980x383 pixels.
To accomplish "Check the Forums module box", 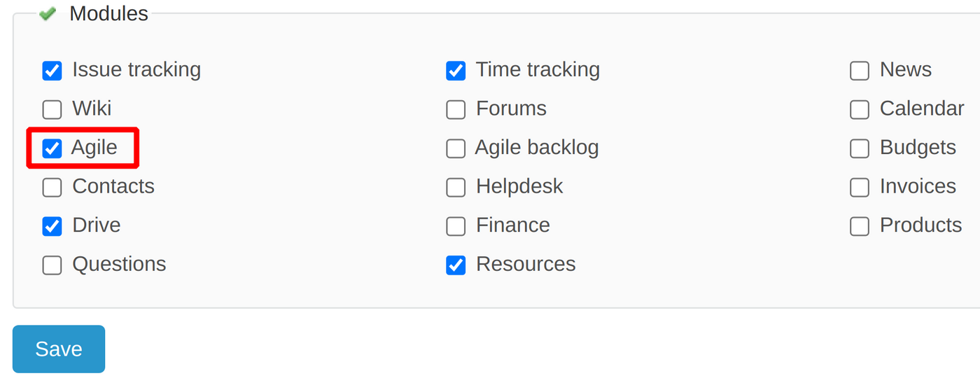I will [456, 110].
